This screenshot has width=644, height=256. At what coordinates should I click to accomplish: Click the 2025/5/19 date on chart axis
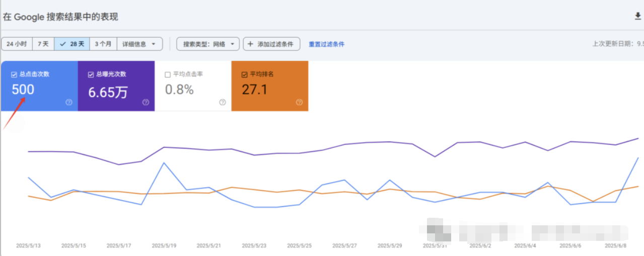tap(164, 246)
